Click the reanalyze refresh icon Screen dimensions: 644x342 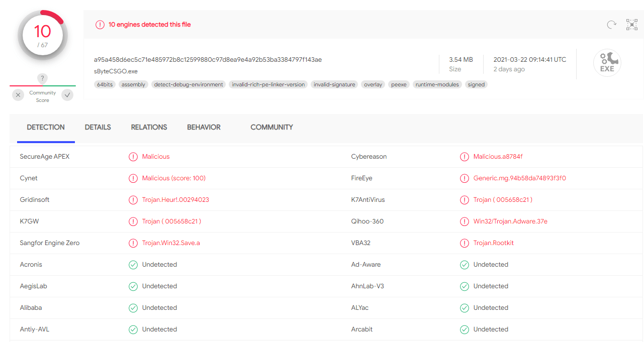point(611,25)
